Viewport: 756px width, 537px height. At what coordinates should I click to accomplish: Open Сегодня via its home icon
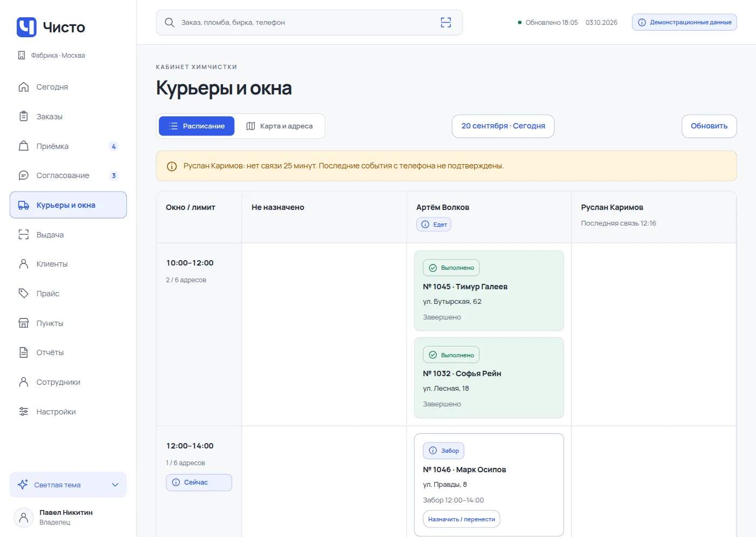[23, 87]
